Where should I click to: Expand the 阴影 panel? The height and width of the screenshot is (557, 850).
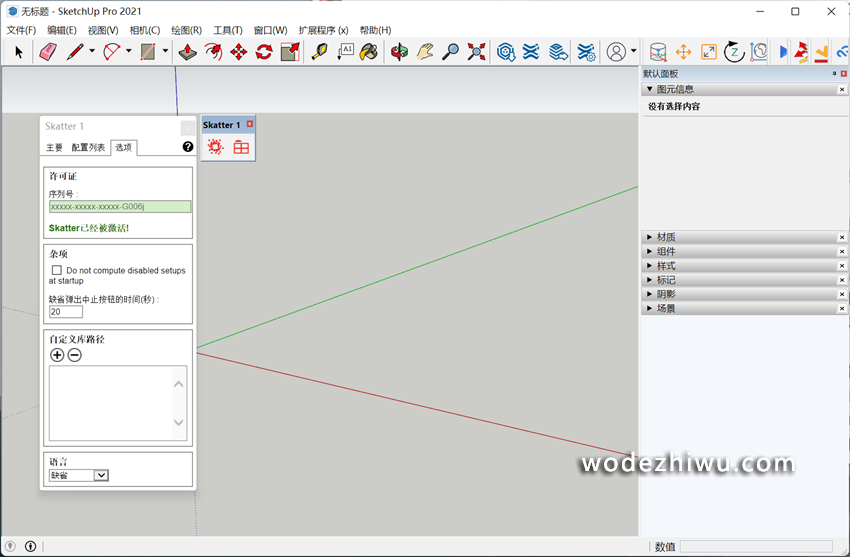coord(649,294)
